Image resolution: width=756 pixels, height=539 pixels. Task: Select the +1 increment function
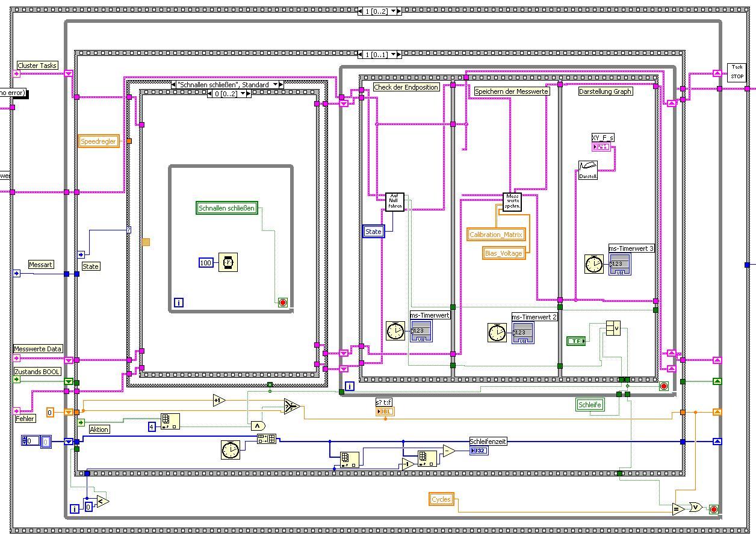[219, 400]
